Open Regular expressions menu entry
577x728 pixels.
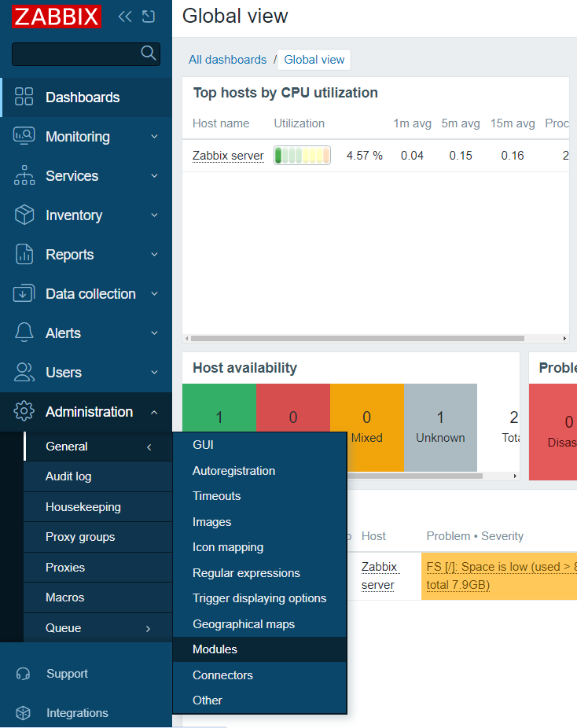point(246,573)
